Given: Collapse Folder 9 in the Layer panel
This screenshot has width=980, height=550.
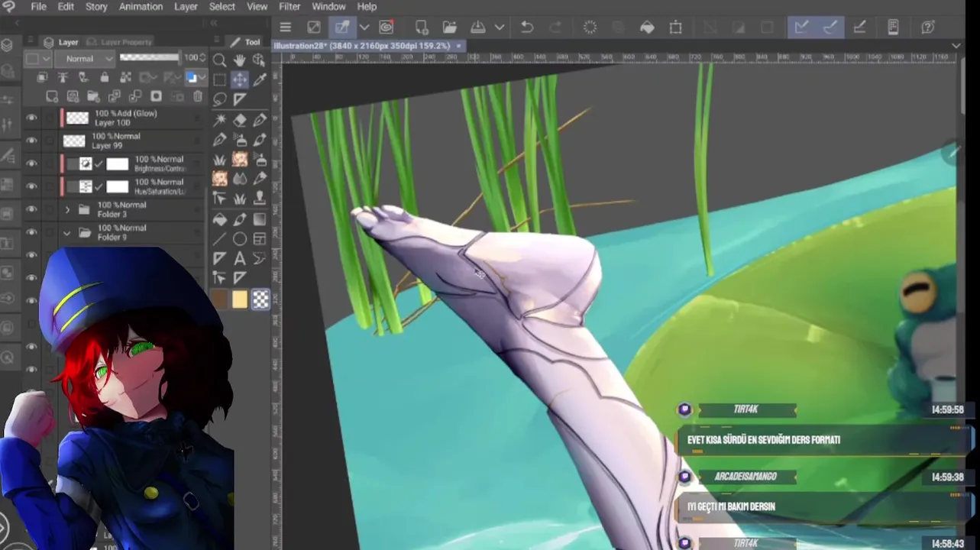Looking at the screenshot, I should [x=67, y=232].
